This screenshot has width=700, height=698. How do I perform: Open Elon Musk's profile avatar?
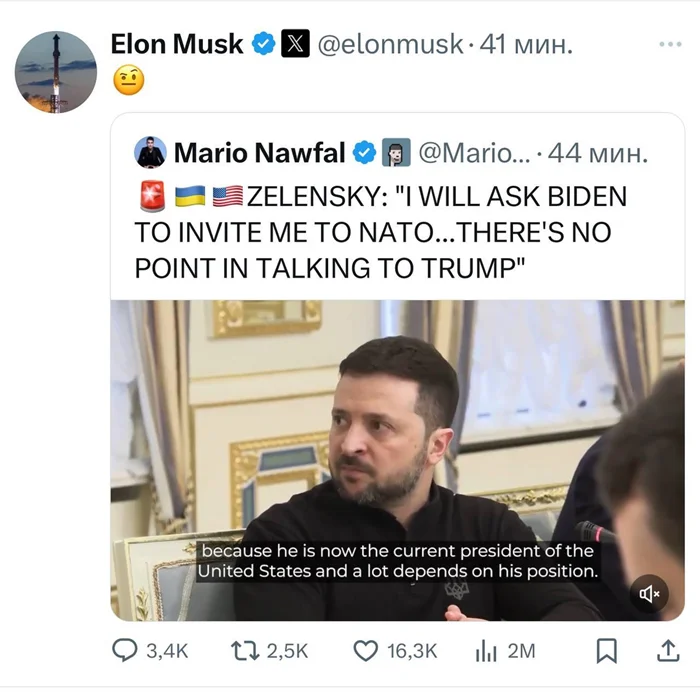(56, 70)
